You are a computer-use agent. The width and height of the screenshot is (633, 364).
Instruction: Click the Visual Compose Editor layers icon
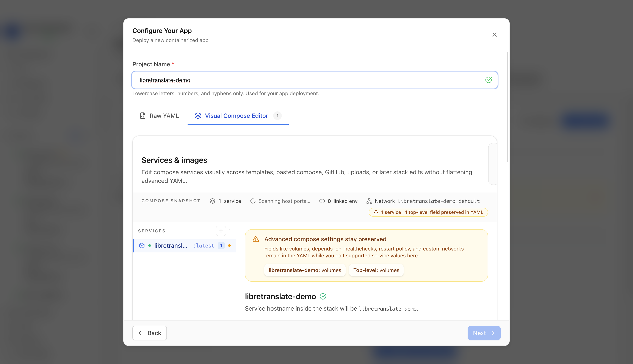198,116
